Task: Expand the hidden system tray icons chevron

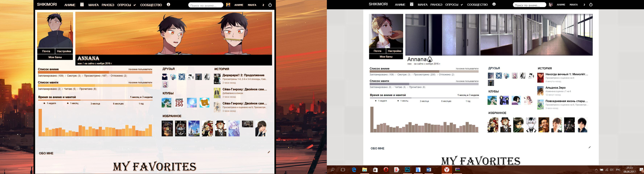Action: (596, 170)
